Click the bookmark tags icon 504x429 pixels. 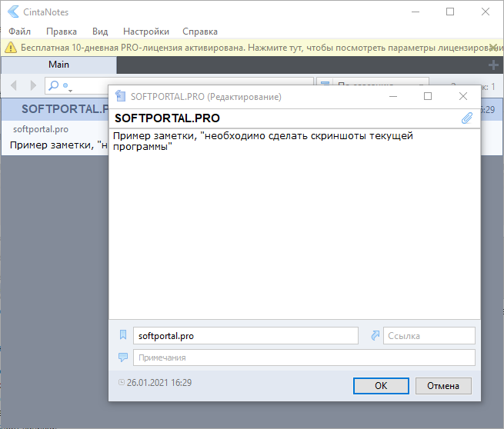pyautogui.click(x=123, y=335)
